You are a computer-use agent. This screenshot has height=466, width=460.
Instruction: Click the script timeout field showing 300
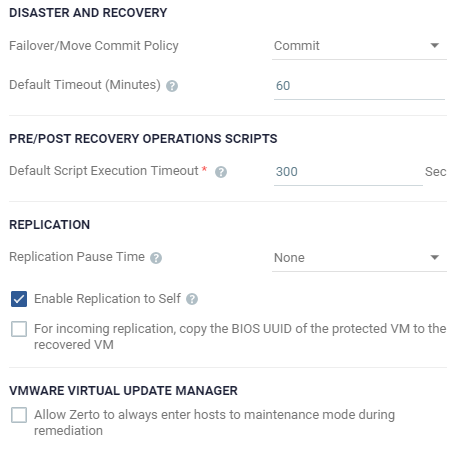tap(348, 172)
